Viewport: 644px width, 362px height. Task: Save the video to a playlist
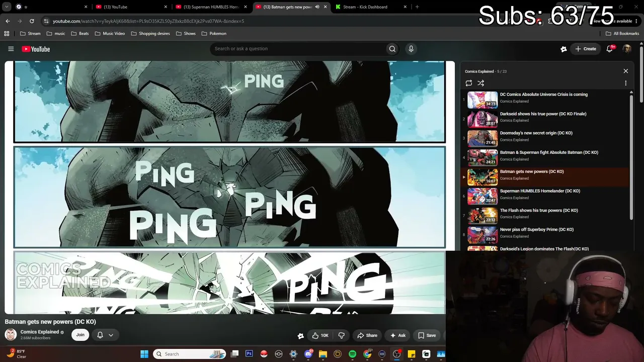pyautogui.click(x=426, y=335)
